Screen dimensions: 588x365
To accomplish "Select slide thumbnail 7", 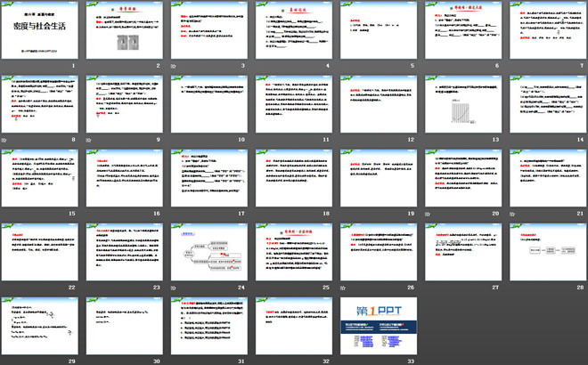I will tap(548, 30).
